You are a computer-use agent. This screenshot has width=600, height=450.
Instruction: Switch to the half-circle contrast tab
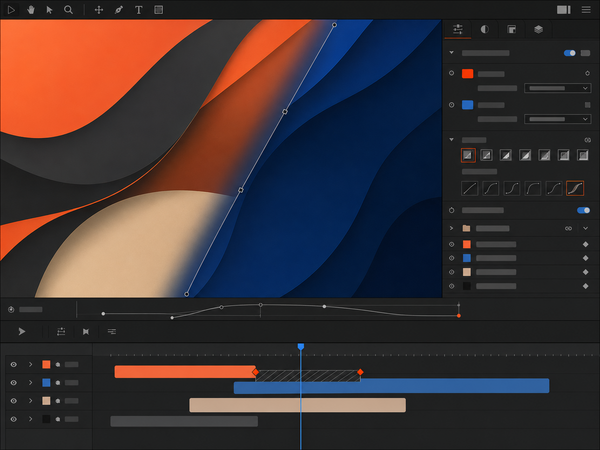[x=484, y=29]
